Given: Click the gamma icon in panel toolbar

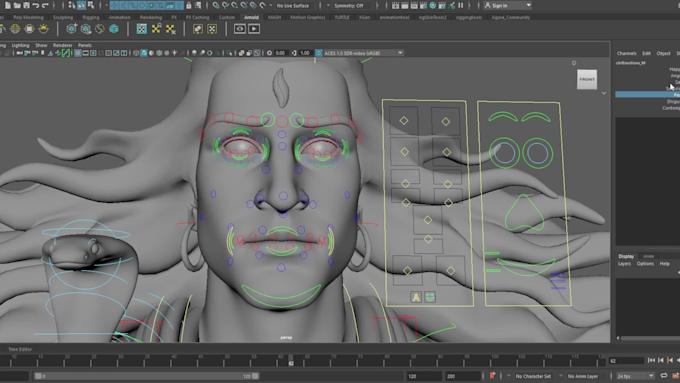Looking at the screenshot, I should (x=294, y=53).
